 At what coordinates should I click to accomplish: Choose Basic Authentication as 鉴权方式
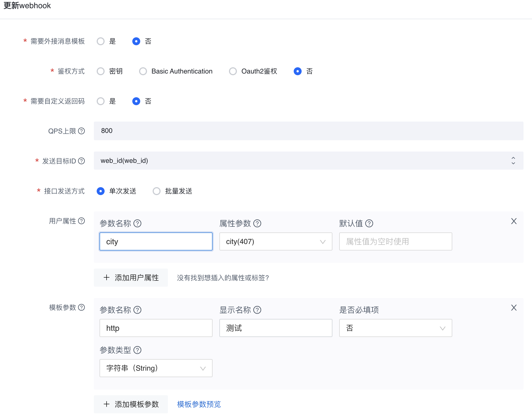(143, 71)
